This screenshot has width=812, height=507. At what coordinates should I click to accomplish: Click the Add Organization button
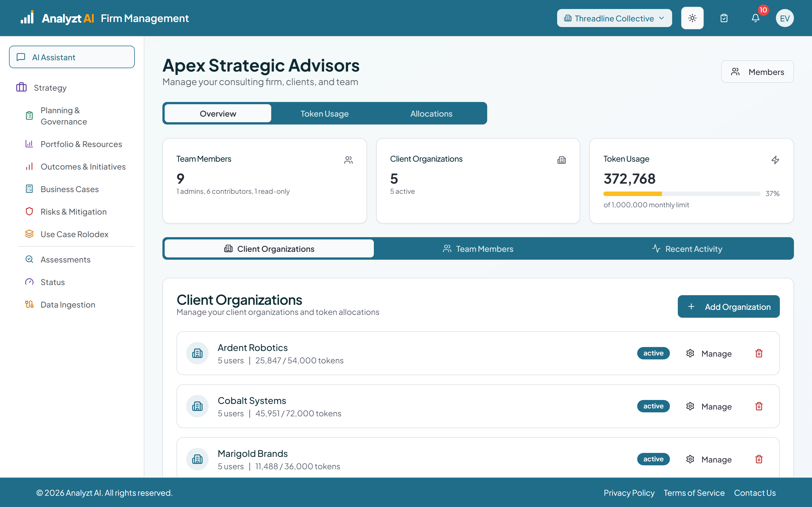tap(729, 306)
